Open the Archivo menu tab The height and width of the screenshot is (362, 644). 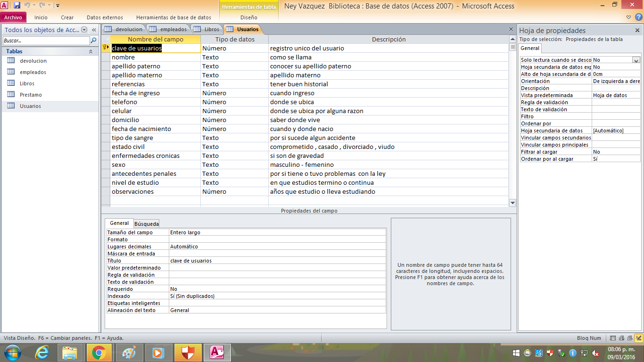13,17
